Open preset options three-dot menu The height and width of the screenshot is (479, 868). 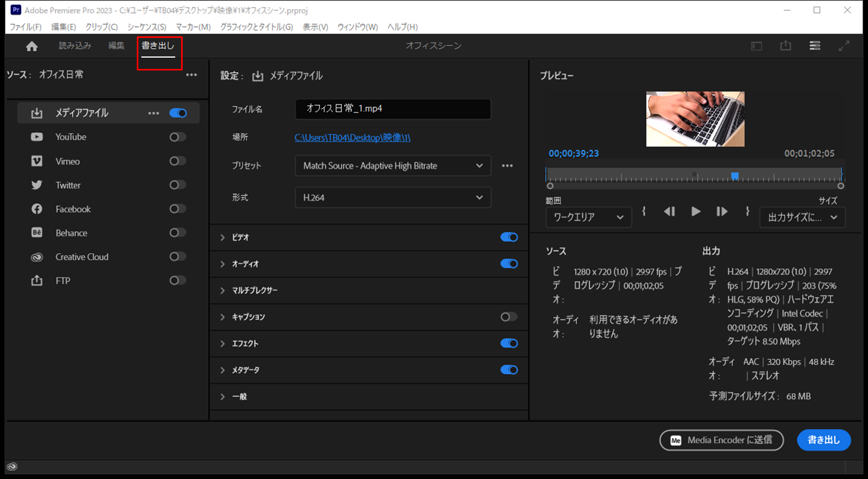507,166
